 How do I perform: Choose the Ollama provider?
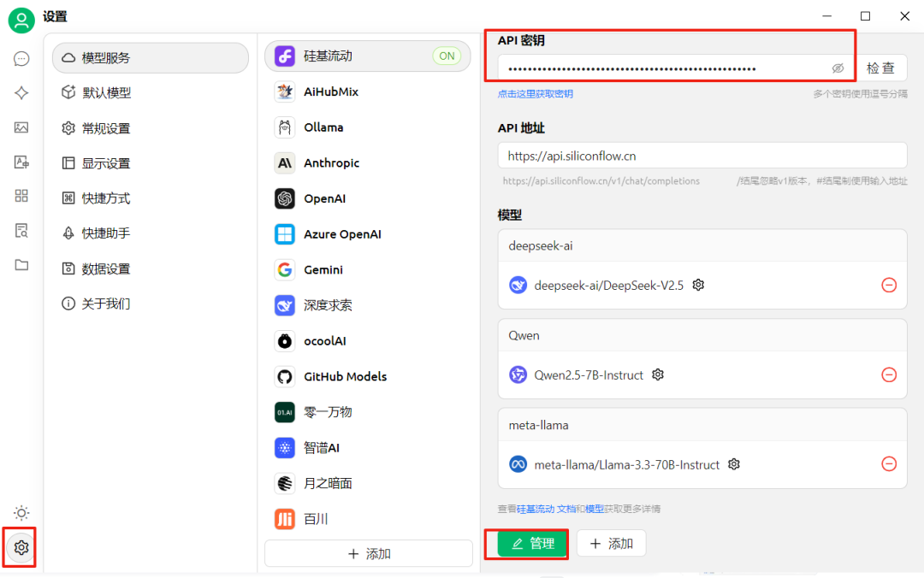click(368, 127)
